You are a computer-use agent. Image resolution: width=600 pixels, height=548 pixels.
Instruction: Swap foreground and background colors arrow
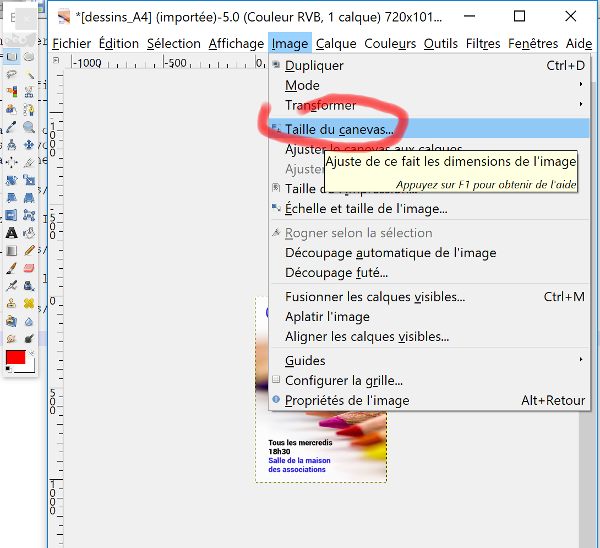[x=31, y=353]
